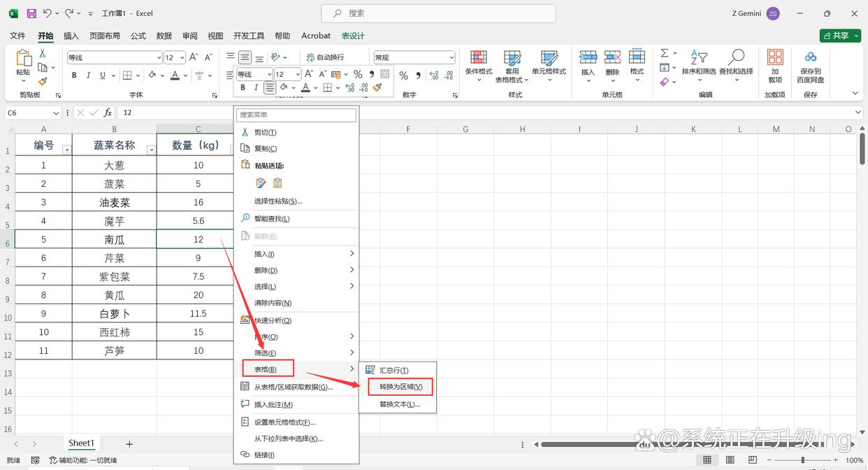The width and height of the screenshot is (868, 470).
Task: Click the 搜索菜单 field in context menu
Action: (x=296, y=115)
